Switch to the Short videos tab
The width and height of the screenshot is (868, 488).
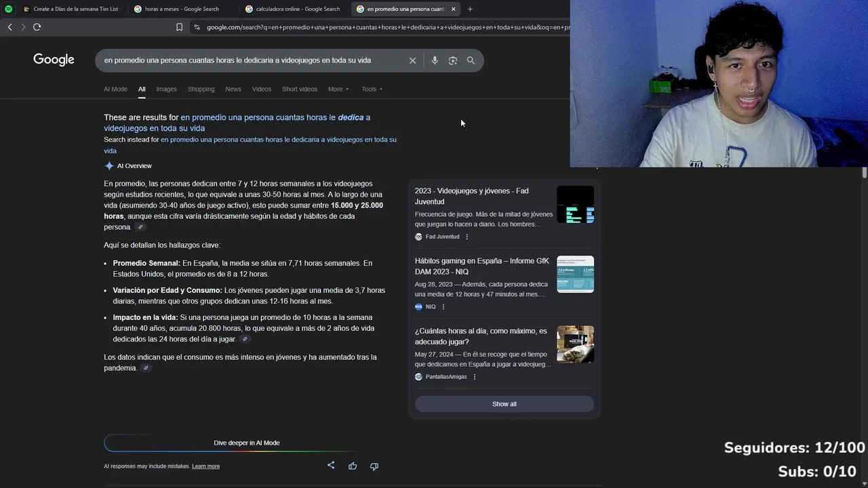click(300, 89)
